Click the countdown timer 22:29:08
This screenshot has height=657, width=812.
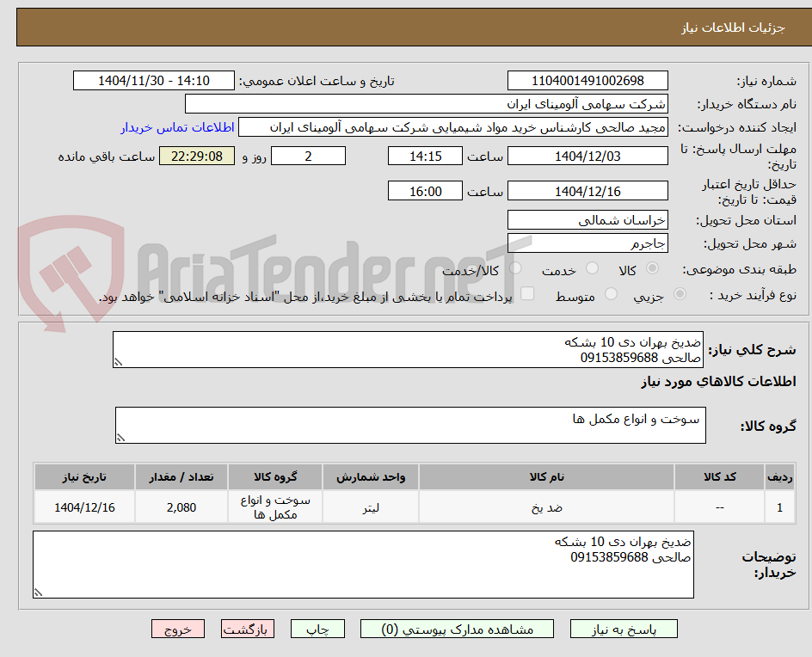tap(197, 156)
